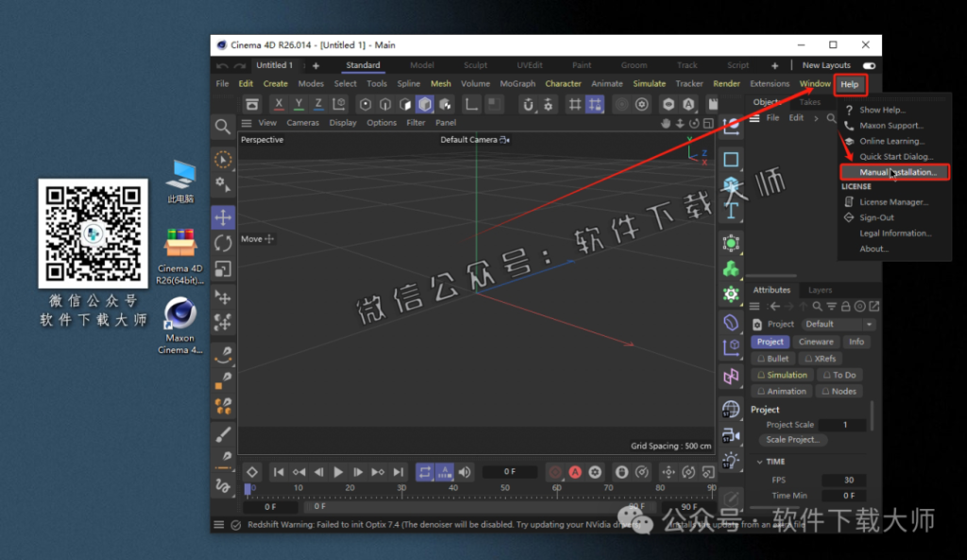967x560 pixels.
Task: Click the Cineware tab in the Attributes panel
Action: 816,341
